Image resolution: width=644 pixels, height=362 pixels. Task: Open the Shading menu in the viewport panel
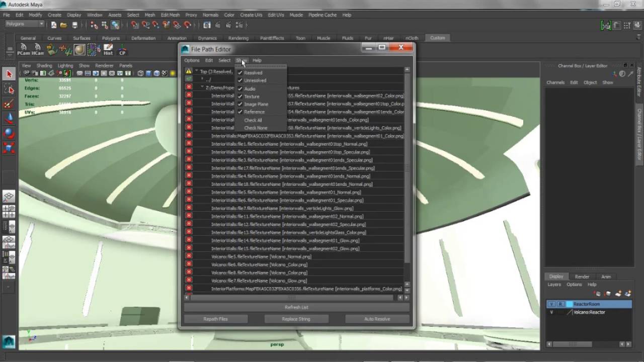(44, 65)
